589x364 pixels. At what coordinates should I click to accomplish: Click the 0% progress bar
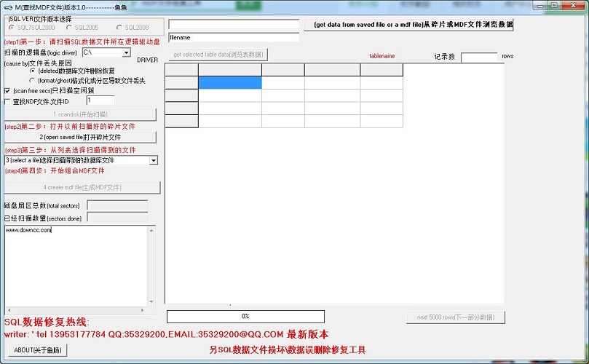245,316
